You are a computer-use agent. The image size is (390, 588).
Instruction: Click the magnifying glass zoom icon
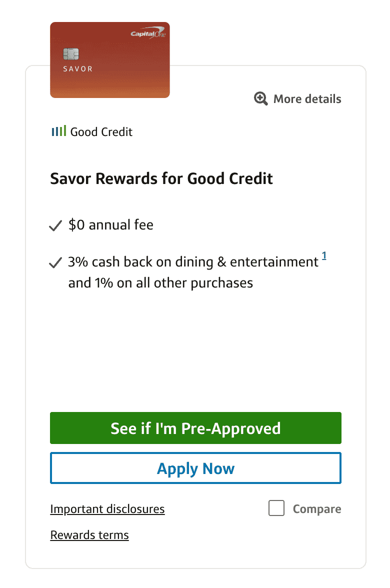(x=261, y=98)
